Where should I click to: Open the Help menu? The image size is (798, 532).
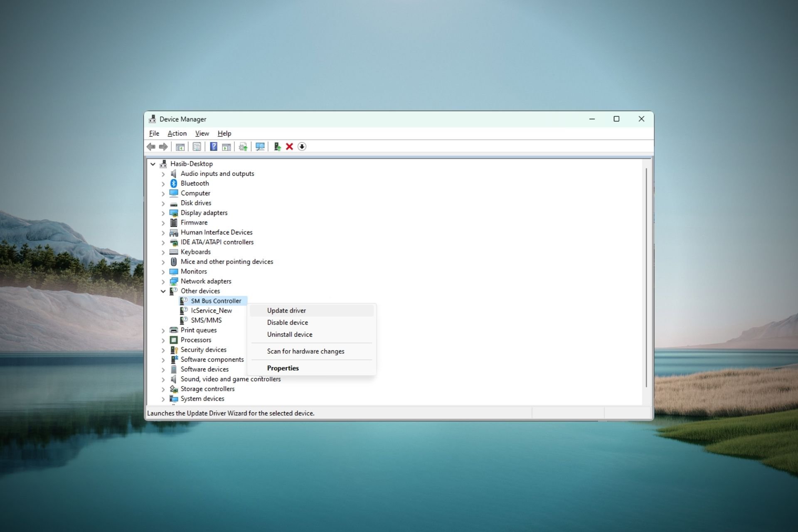pyautogui.click(x=224, y=133)
